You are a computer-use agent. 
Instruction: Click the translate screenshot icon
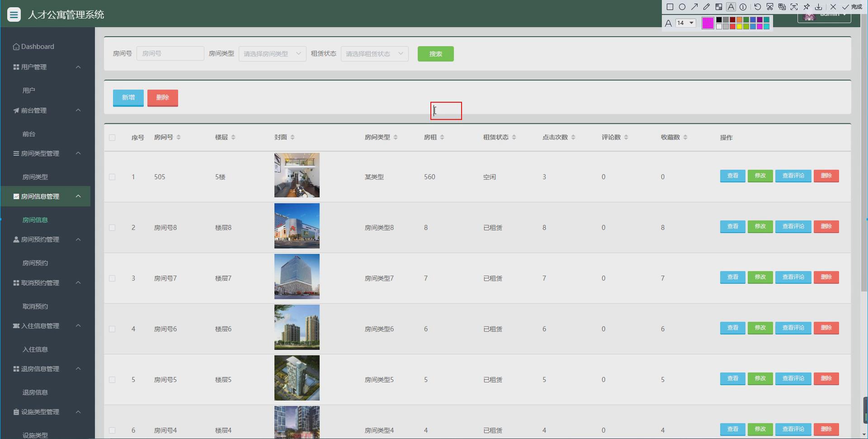[x=782, y=7]
